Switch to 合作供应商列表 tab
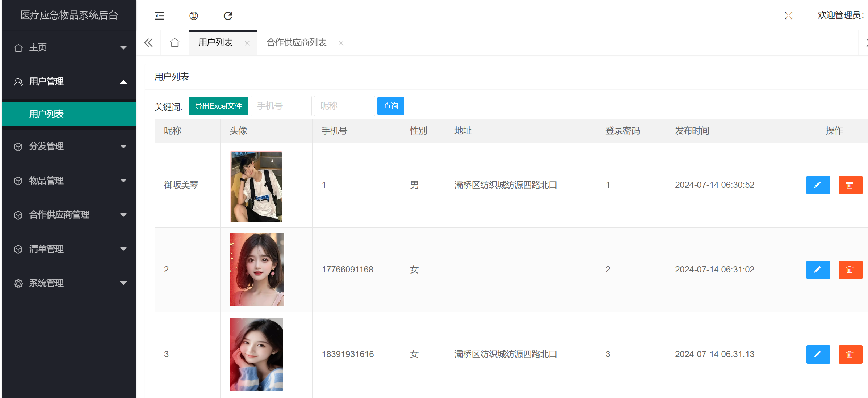868x398 pixels. (296, 43)
